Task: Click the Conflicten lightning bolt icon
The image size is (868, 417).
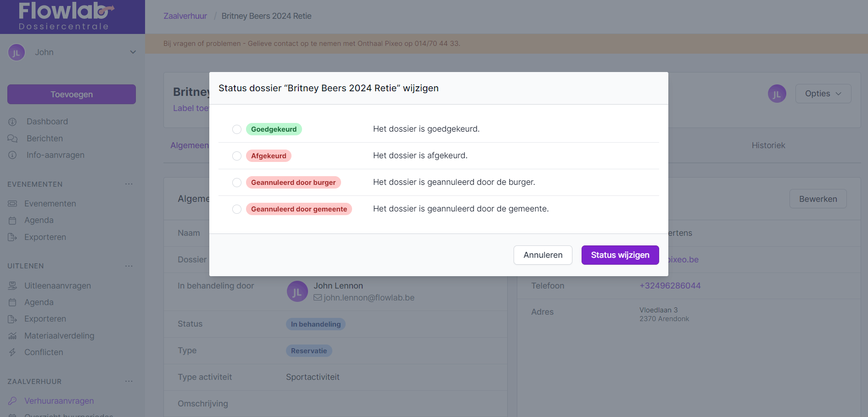Action: (x=12, y=352)
